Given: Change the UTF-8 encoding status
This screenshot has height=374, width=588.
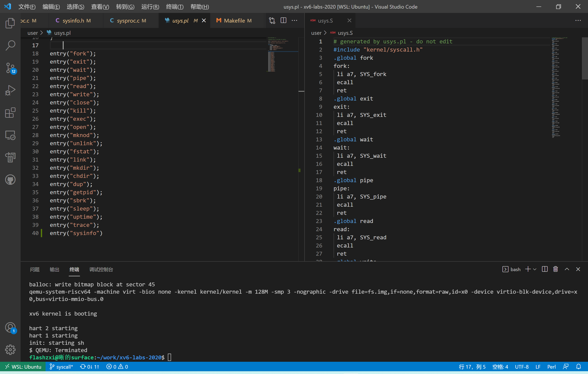Looking at the screenshot, I should 522,367.
